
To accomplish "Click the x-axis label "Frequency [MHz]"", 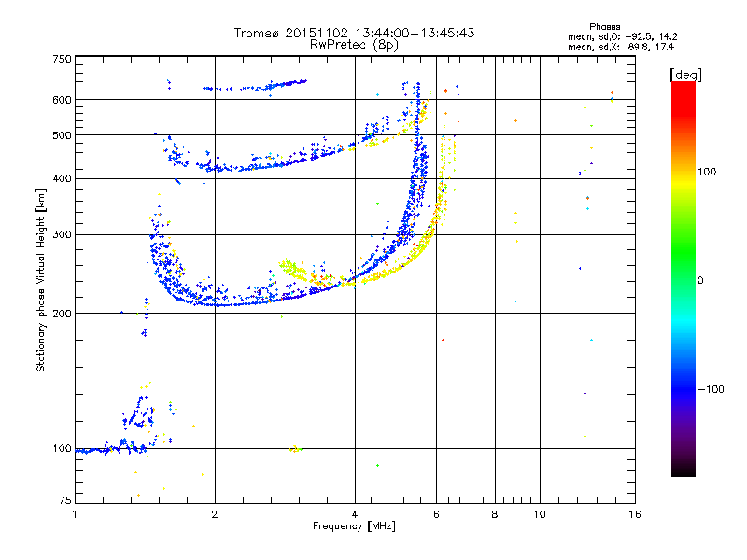I will click(x=354, y=526).
